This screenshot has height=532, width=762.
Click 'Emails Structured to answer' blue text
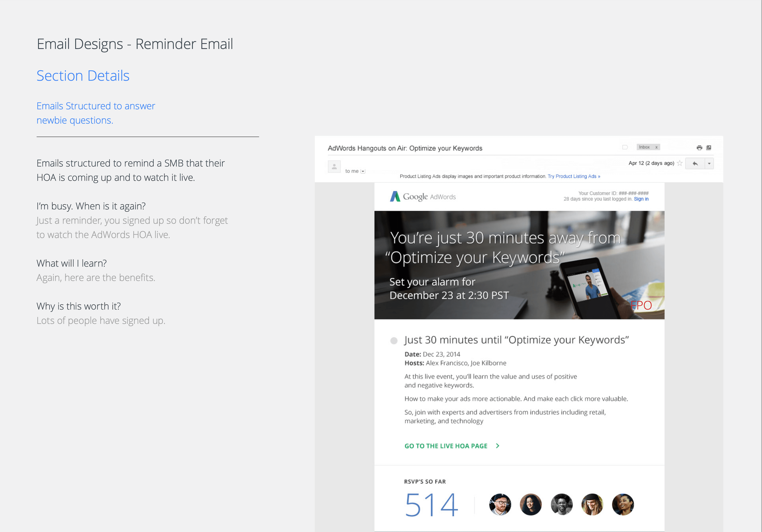click(96, 106)
